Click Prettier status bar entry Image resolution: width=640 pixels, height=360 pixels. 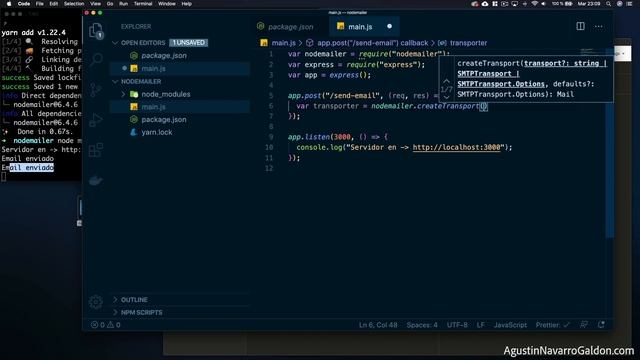click(x=552, y=325)
